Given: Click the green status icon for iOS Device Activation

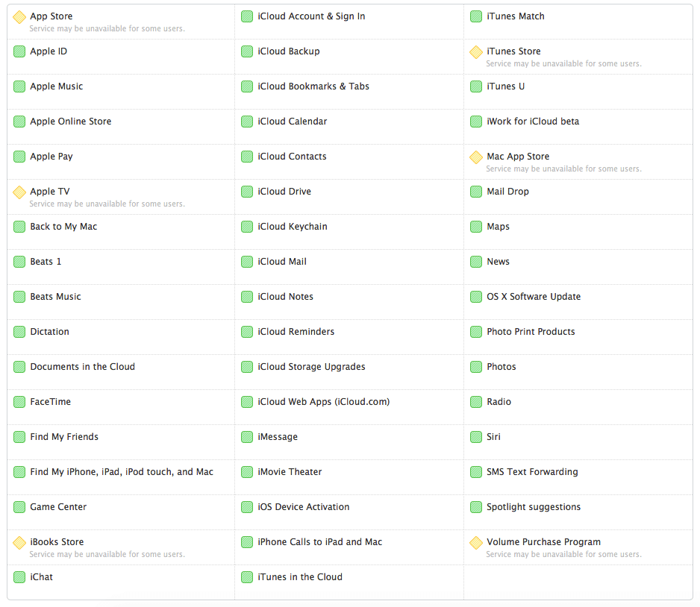Looking at the screenshot, I should (247, 507).
